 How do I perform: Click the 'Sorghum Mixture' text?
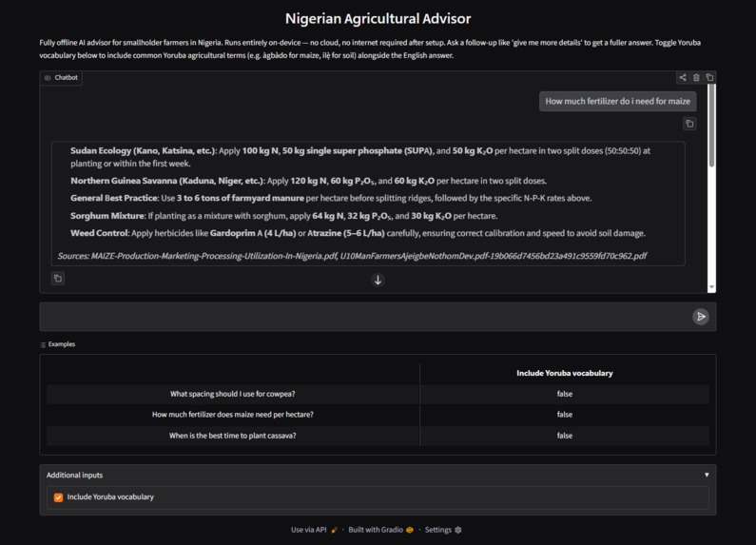tap(107, 216)
